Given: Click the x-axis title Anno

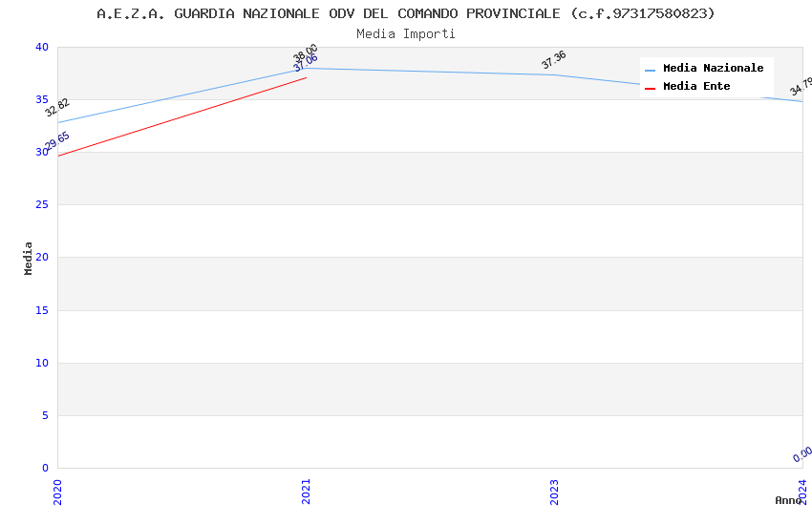Looking at the screenshot, I should click(788, 500).
